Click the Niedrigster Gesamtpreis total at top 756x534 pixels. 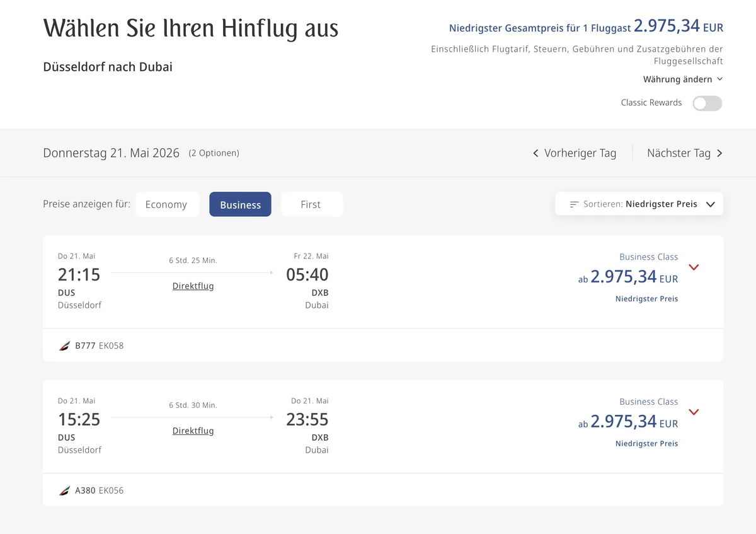click(x=587, y=26)
